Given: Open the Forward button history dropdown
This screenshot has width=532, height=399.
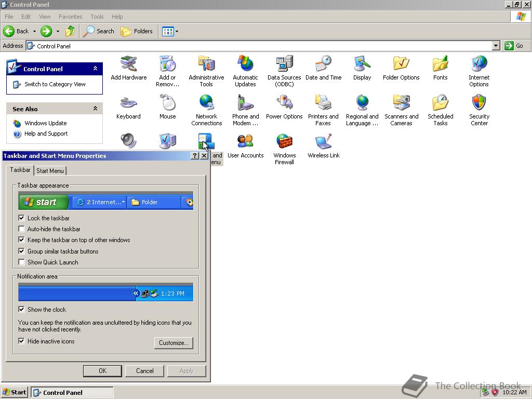Looking at the screenshot, I should (x=58, y=31).
